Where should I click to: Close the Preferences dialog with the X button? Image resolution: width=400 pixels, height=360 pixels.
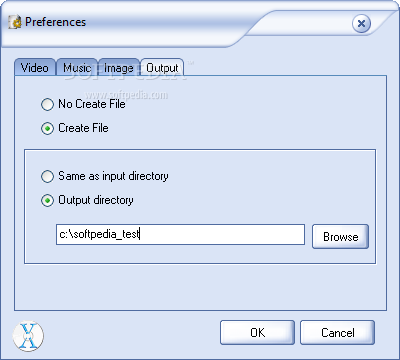coord(361,24)
